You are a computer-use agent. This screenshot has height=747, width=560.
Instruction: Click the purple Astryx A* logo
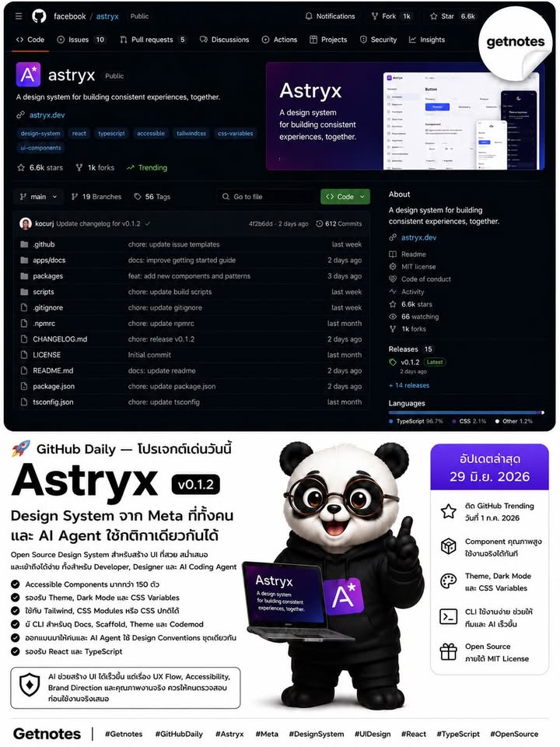click(x=28, y=75)
